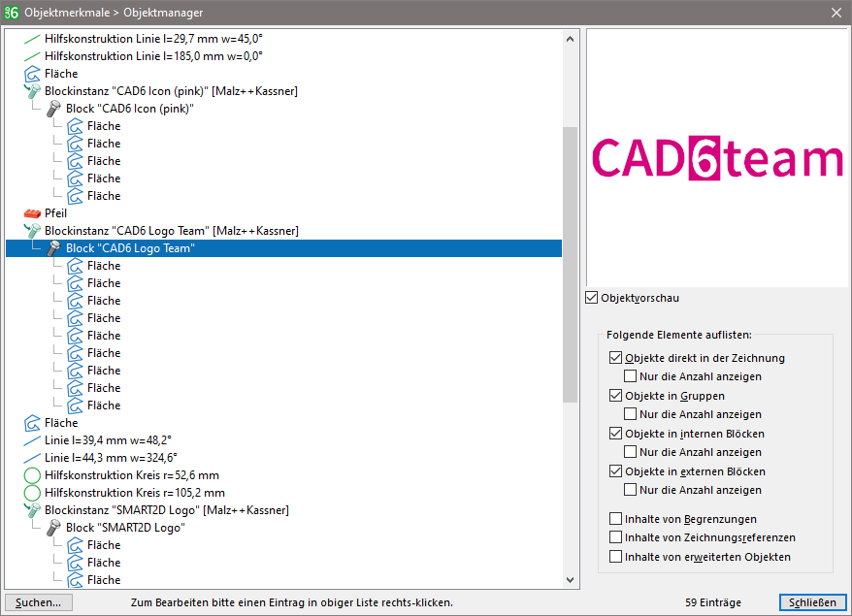The height and width of the screenshot is (616, 852).
Task: Select the highlighted Block "CAD6 Logo Team" row
Action: point(283,248)
